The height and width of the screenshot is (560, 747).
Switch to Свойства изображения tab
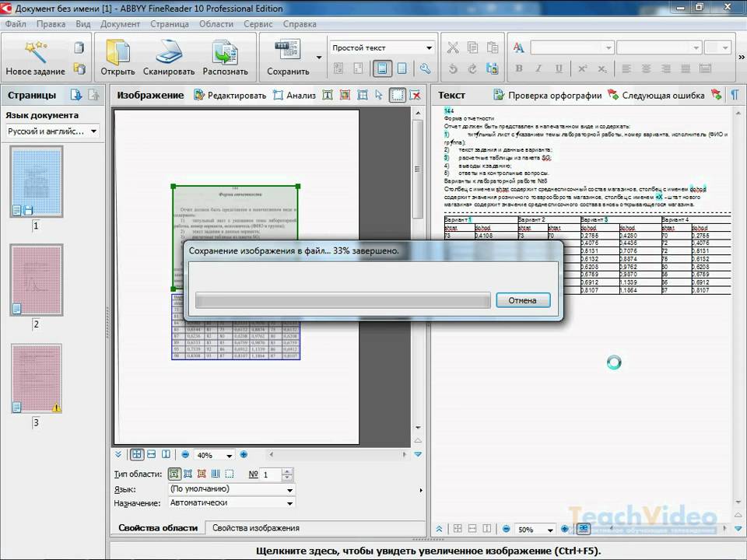256,528
